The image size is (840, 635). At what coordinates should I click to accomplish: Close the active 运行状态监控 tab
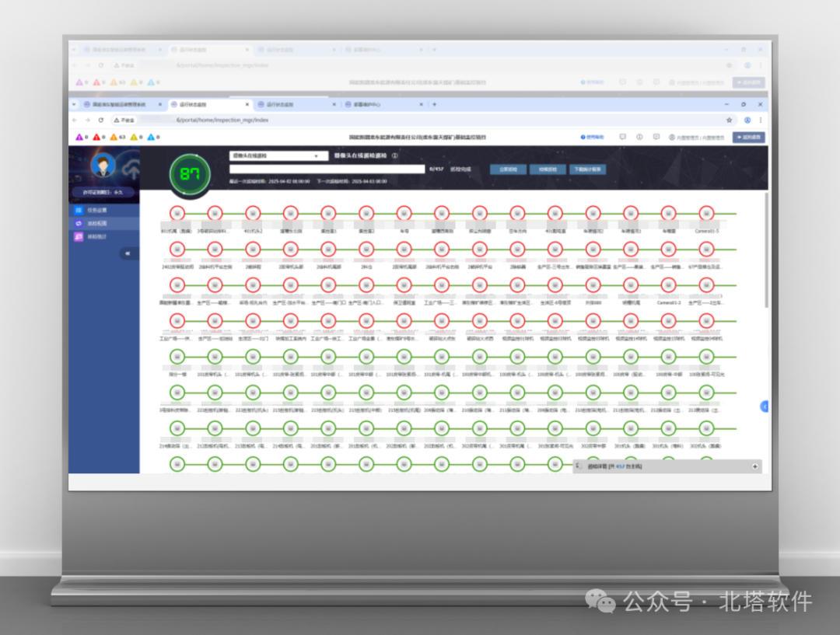[247, 104]
